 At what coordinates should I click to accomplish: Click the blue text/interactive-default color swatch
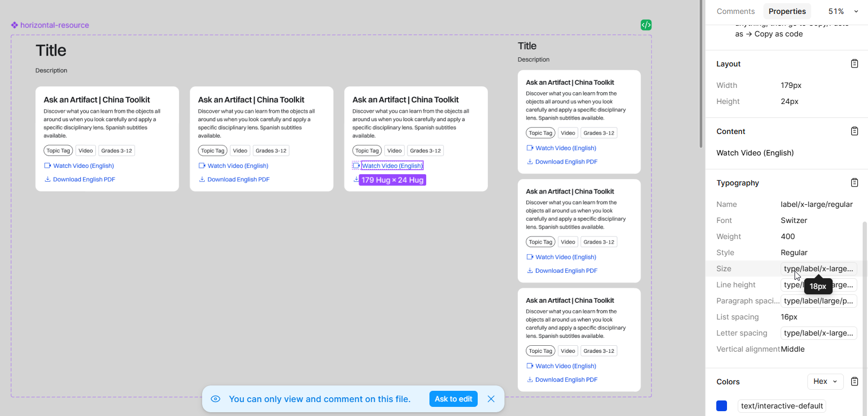pyautogui.click(x=722, y=406)
